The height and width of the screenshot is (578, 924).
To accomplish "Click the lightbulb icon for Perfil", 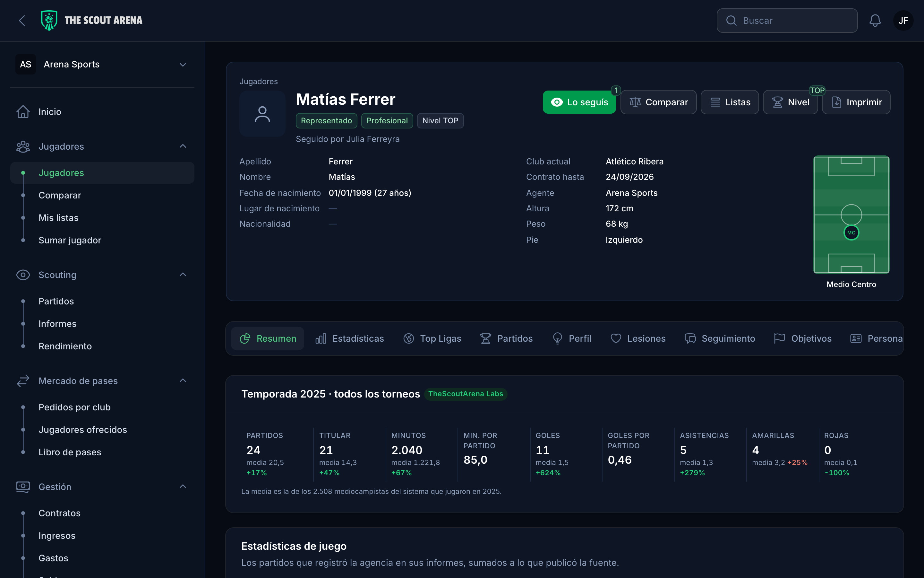I will 558,339.
